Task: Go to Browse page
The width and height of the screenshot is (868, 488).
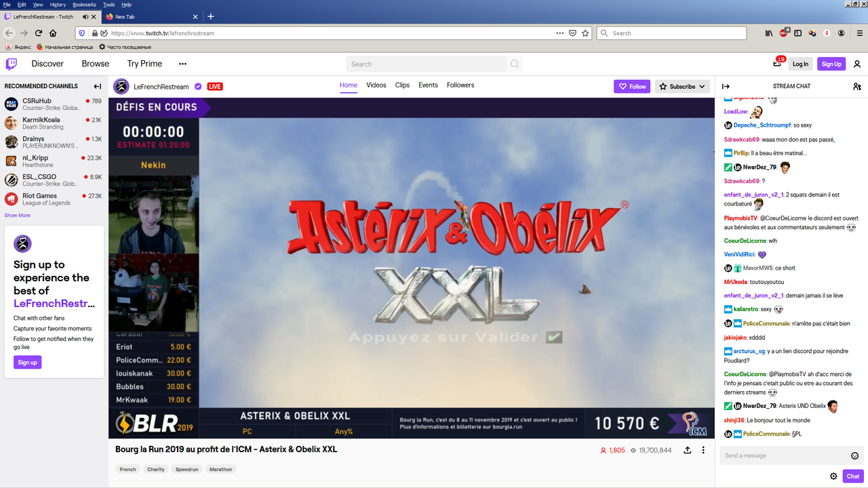Action: point(96,64)
